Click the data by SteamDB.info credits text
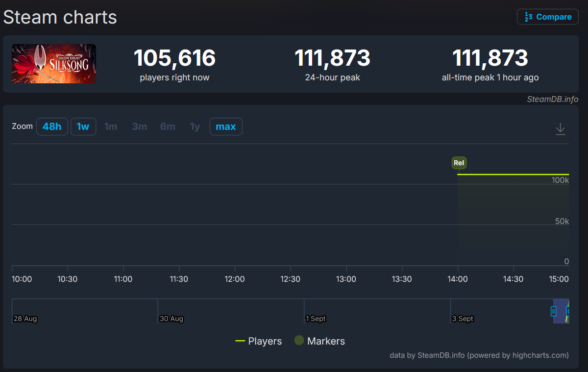The height and width of the screenshot is (372, 588). coord(479,355)
